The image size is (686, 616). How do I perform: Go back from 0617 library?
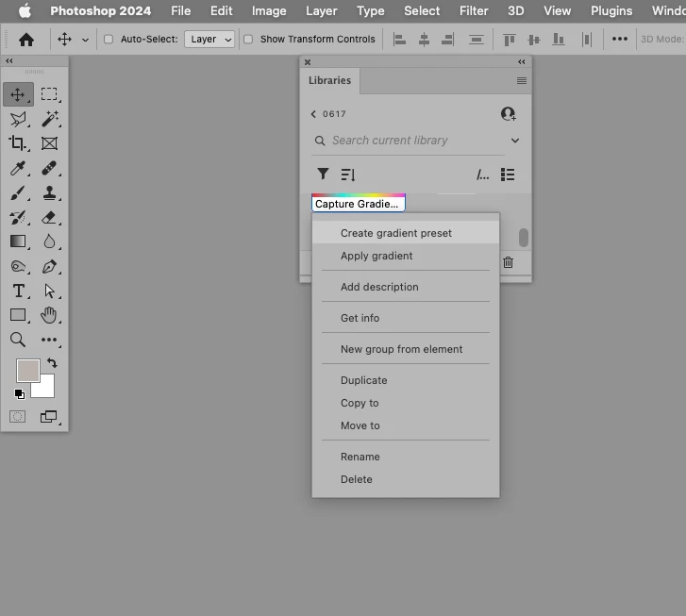coord(313,114)
